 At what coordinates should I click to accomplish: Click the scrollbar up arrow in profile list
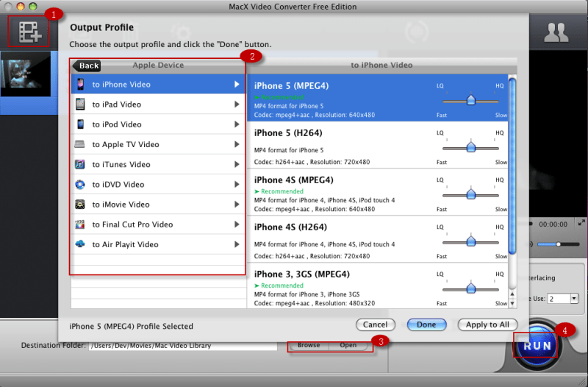pyautogui.click(x=512, y=294)
